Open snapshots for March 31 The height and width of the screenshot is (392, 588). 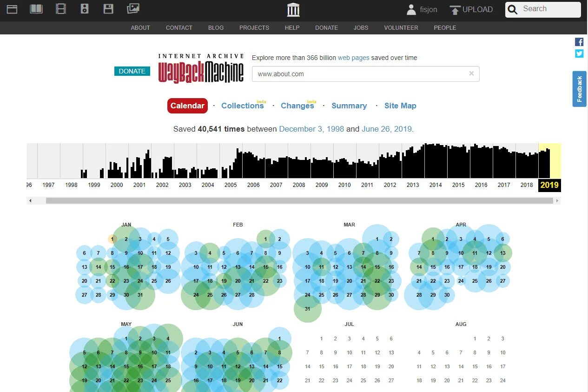coord(307,309)
